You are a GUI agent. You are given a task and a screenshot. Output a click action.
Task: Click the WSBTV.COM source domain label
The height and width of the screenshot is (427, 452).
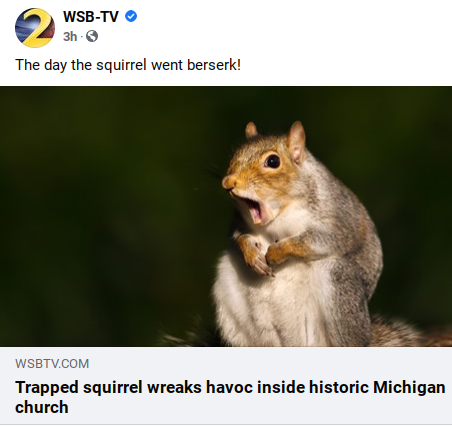point(52,364)
